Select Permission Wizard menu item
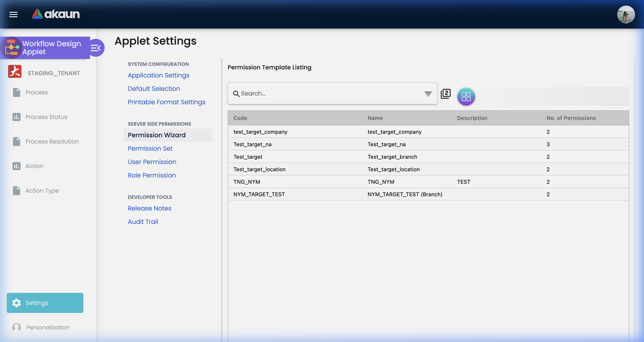The width and height of the screenshot is (644, 342). 157,135
